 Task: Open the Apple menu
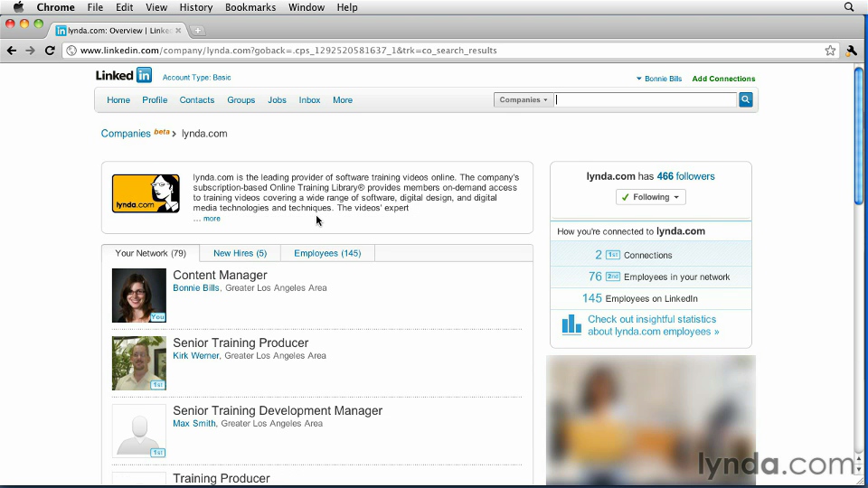(x=18, y=7)
